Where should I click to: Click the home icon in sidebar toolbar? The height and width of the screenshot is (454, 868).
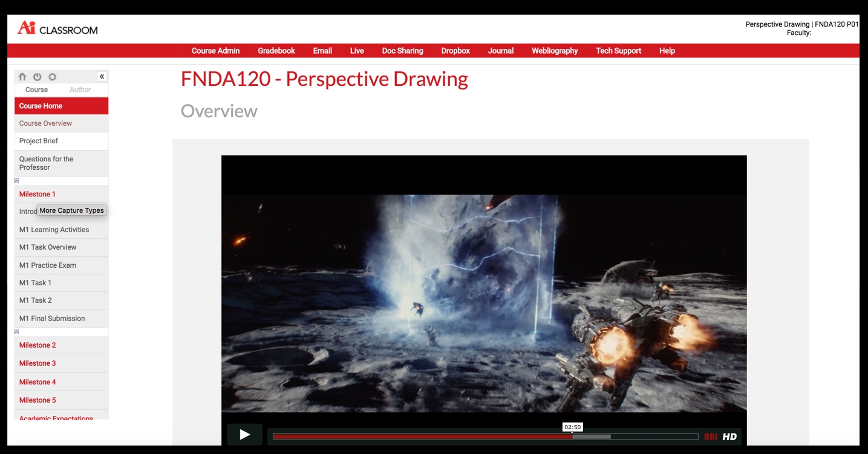point(22,77)
